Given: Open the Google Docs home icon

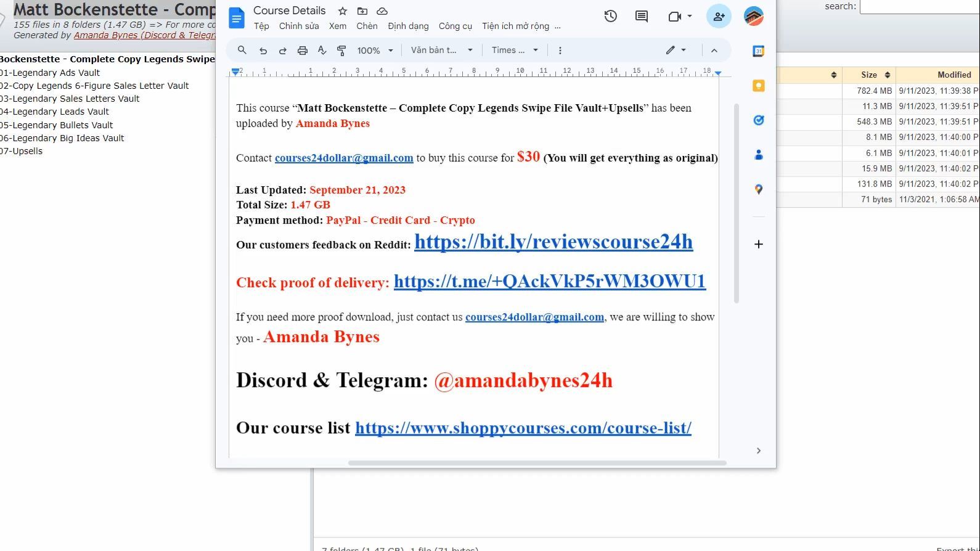Looking at the screenshot, I should 236,18.
